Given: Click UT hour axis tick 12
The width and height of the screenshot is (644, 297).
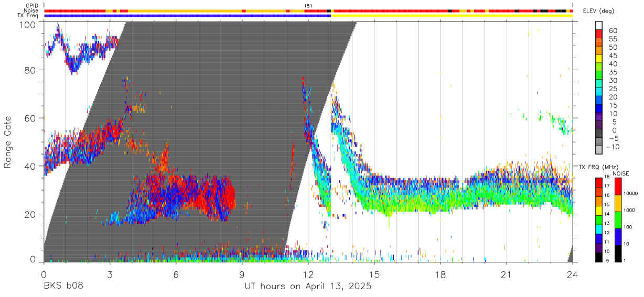Looking at the screenshot, I should click(x=308, y=274).
